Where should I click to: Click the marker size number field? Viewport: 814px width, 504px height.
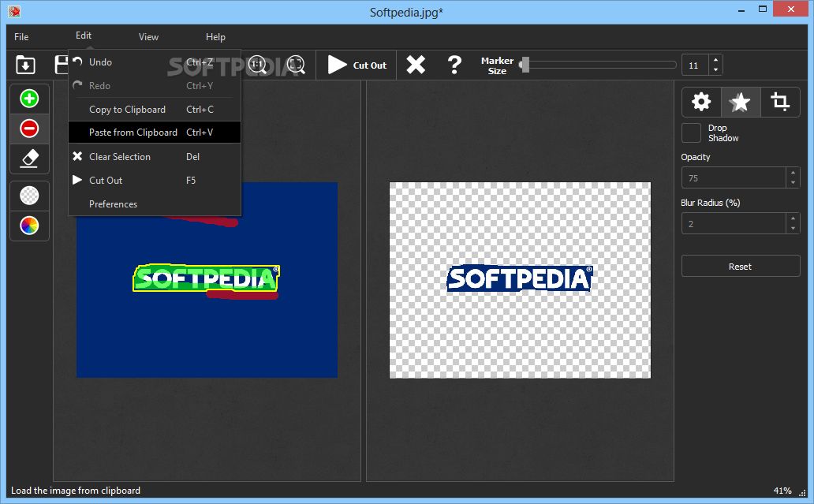click(x=696, y=65)
